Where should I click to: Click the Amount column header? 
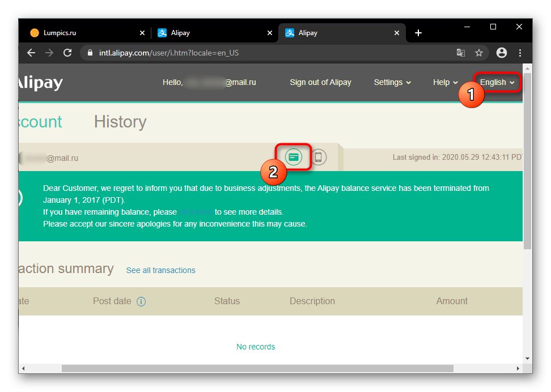tap(452, 301)
